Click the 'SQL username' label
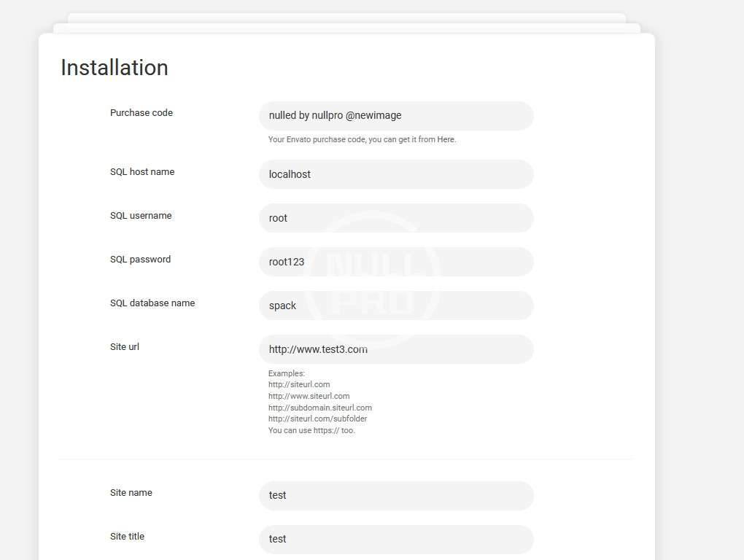The image size is (744, 560). [x=141, y=216]
